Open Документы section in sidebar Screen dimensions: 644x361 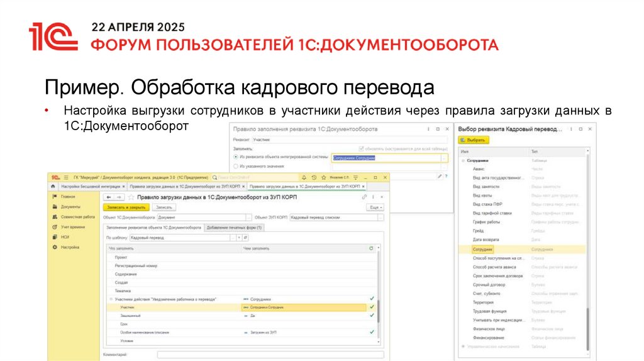point(67,206)
